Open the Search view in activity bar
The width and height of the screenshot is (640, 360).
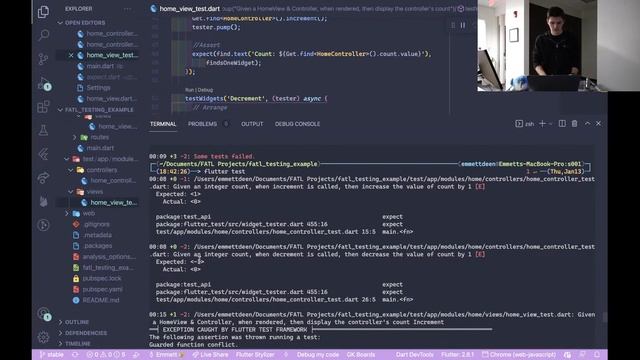click(43, 35)
